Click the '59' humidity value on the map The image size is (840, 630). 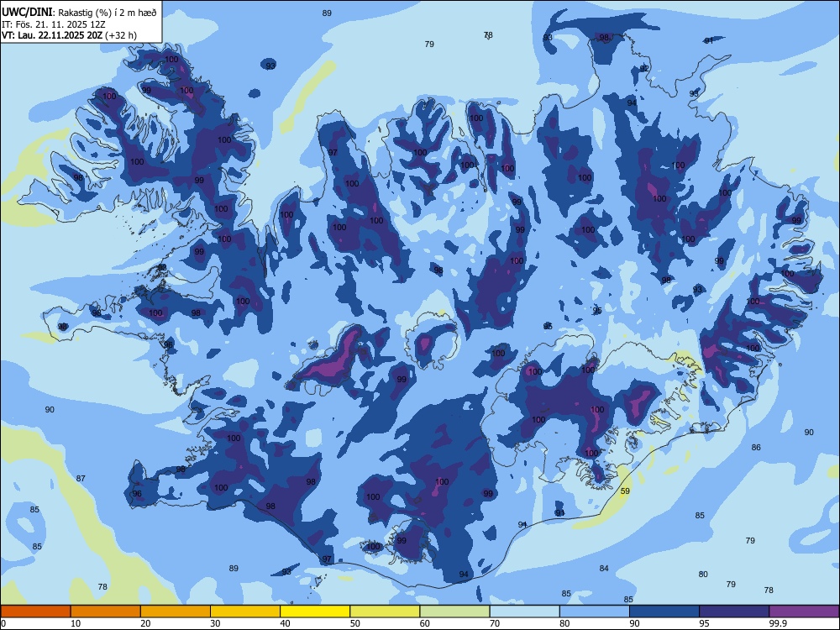pos(625,491)
